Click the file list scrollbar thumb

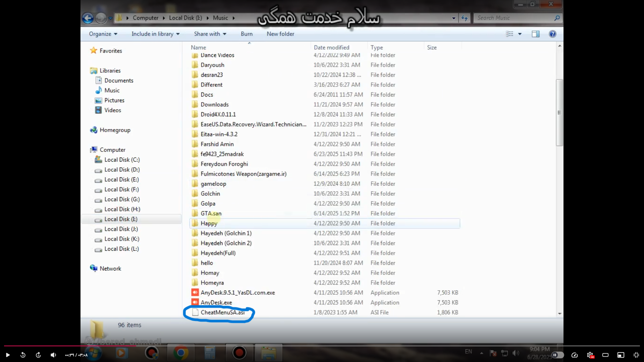coord(559,113)
